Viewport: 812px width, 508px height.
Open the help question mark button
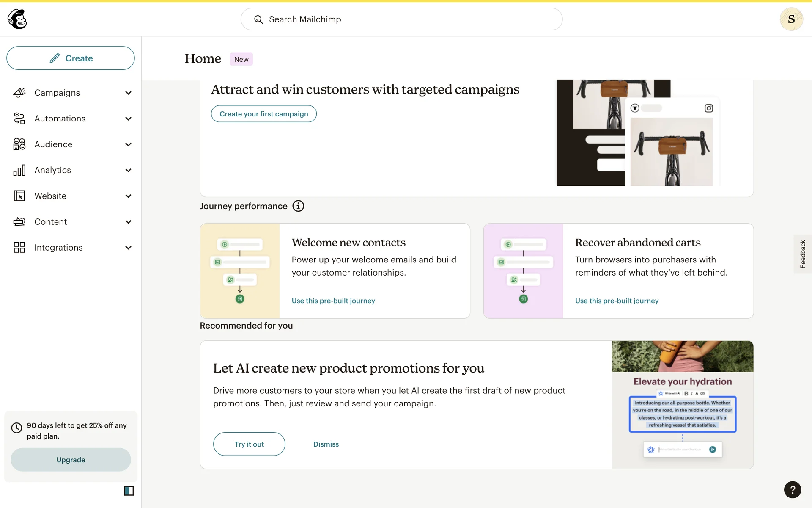click(792, 490)
